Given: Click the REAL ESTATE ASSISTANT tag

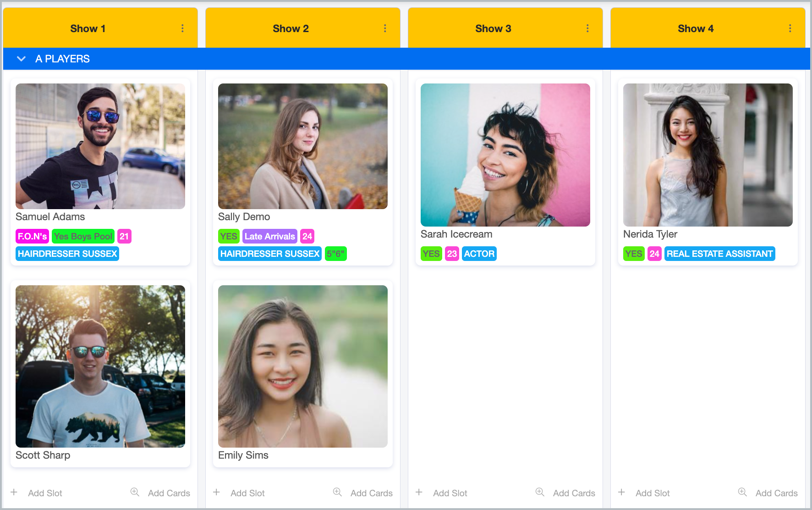Looking at the screenshot, I should [x=720, y=254].
